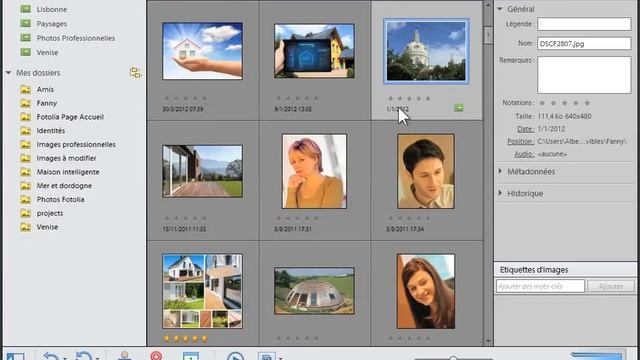Click the Audio link in Général
This screenshot has height=360, width=640.
[x=524, y=154]
